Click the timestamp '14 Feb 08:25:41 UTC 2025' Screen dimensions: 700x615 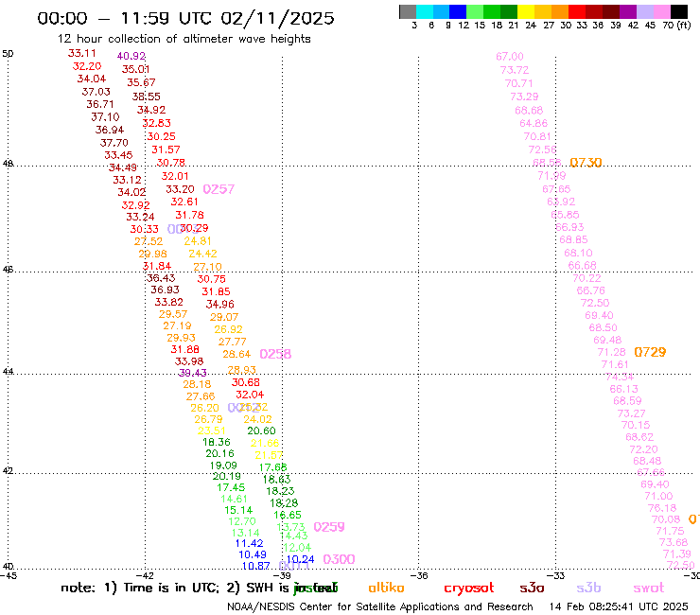pos(619,607)
